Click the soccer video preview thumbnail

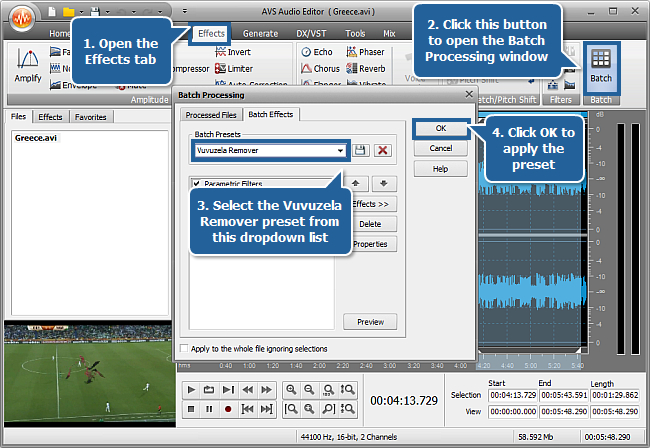pos(89,375)
